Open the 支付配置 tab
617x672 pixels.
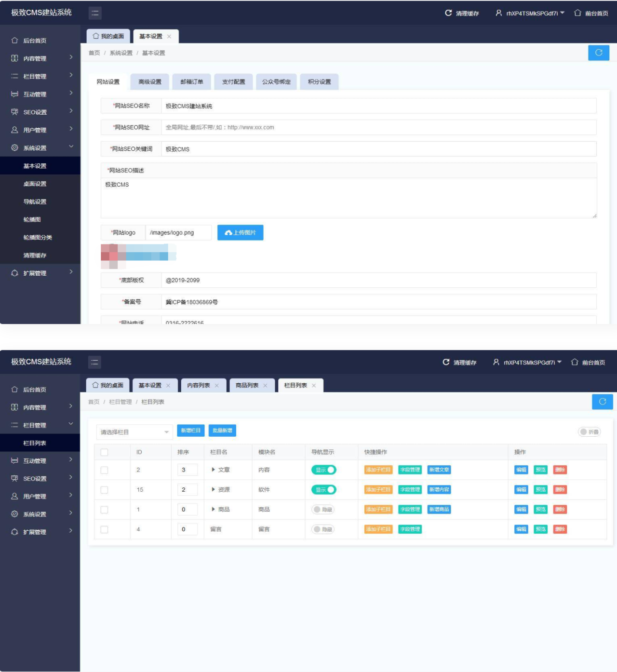[x=233, y=82]
